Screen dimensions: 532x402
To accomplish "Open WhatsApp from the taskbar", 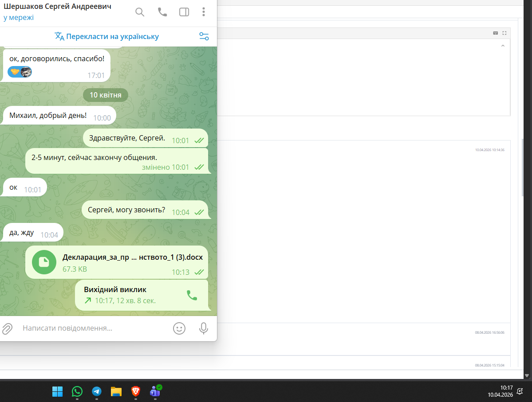I will [x=77, y=391].
